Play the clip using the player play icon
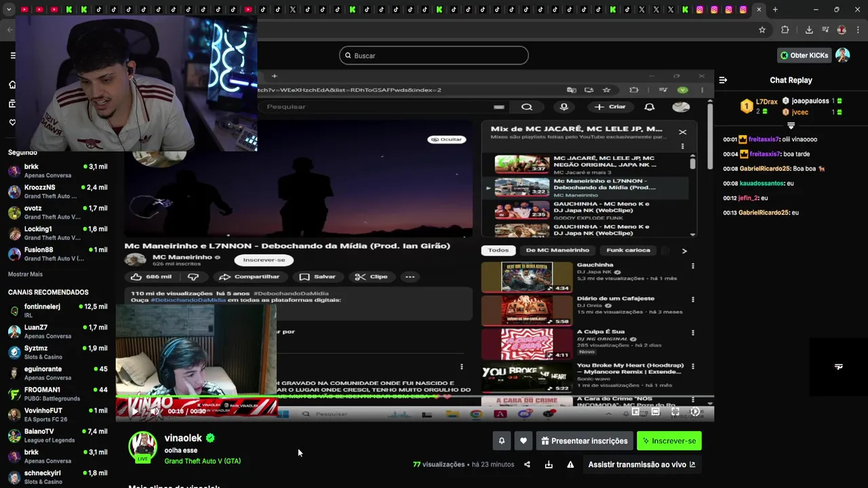This screenshot has width=868, height=488. 134,411
